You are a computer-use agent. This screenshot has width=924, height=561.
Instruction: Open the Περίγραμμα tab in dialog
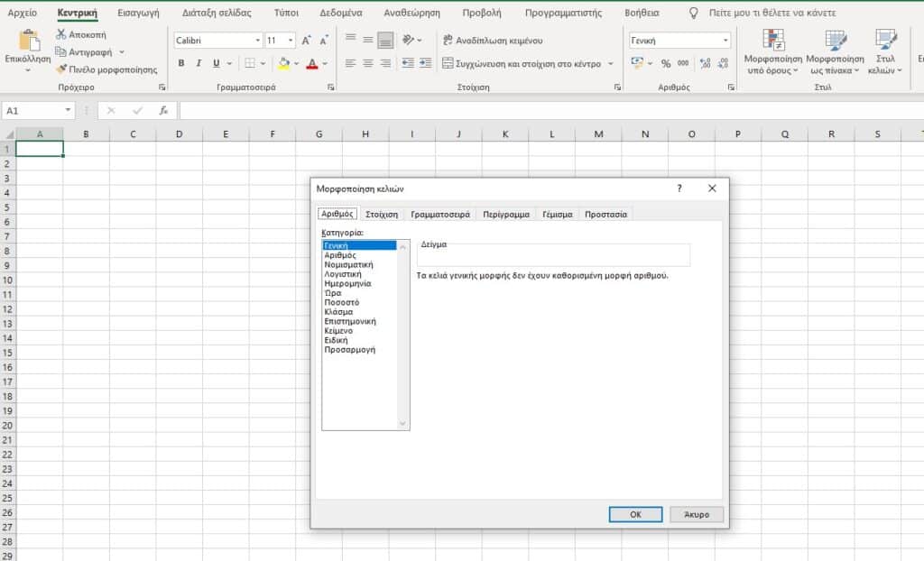pos(506,215)
